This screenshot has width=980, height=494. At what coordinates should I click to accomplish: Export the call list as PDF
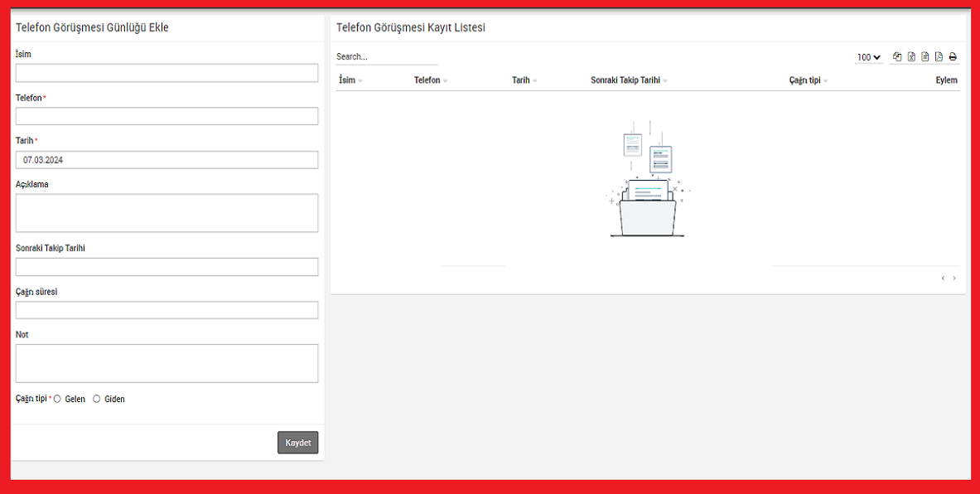tap(939, 57)
